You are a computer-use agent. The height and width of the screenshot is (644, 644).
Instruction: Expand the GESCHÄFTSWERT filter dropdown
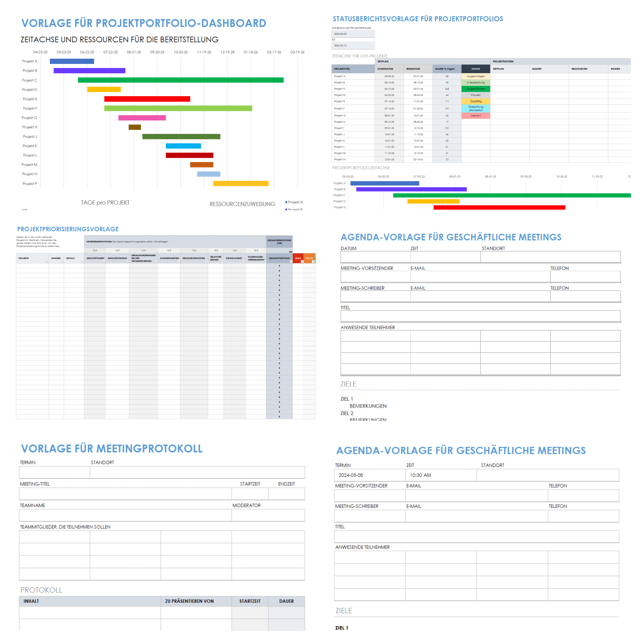pos(104,262)
